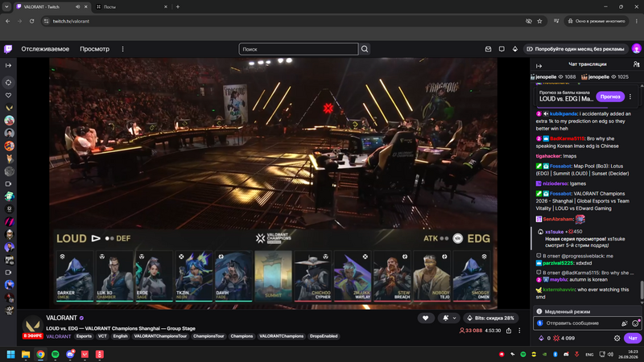Viewport: 644px width, 362px height.
Task: Click the Чат send button
Action: (x=633, y=338)
